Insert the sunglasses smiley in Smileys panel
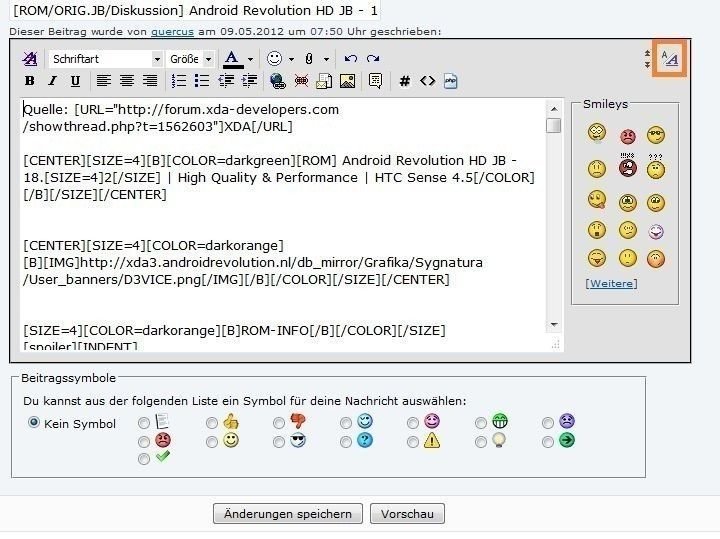Viewport: 720px width, 539px height. click(x=656, y=135)
